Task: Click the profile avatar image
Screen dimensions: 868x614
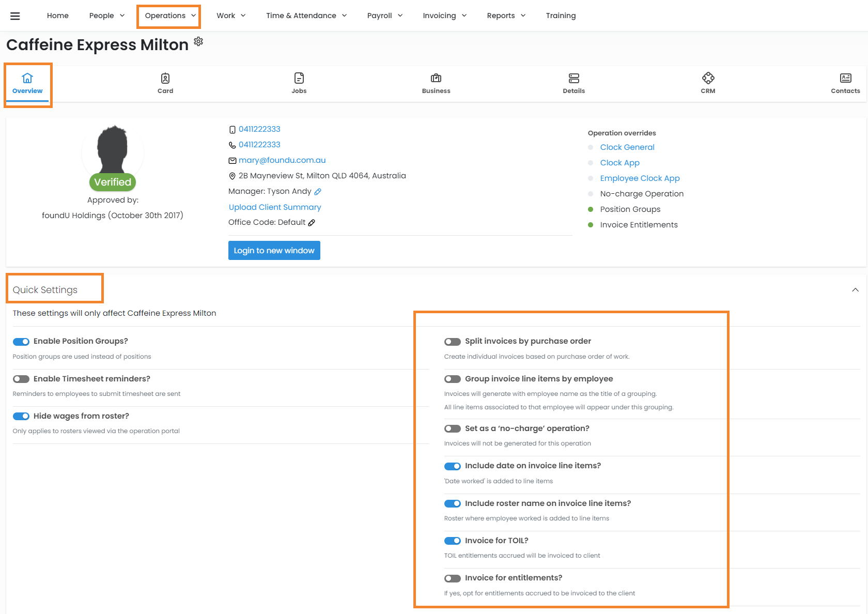Action: point(113,150)
